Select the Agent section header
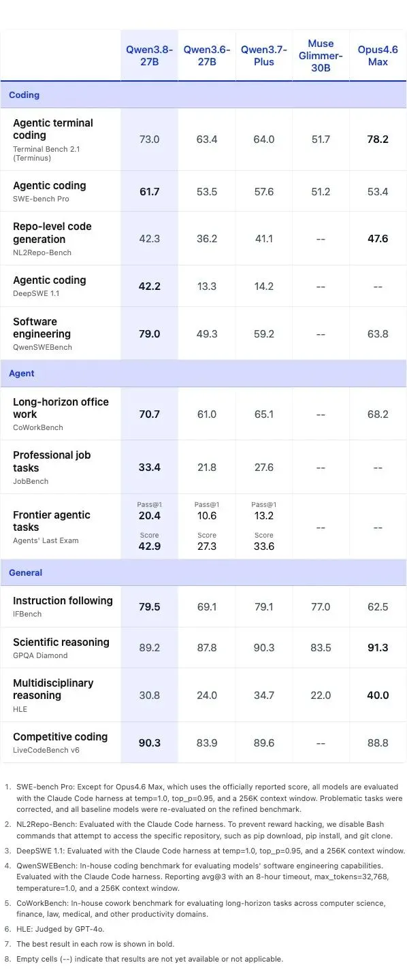The height and width of the screenshot is (980, 407). pyautogui.click(x=203, y=373)
